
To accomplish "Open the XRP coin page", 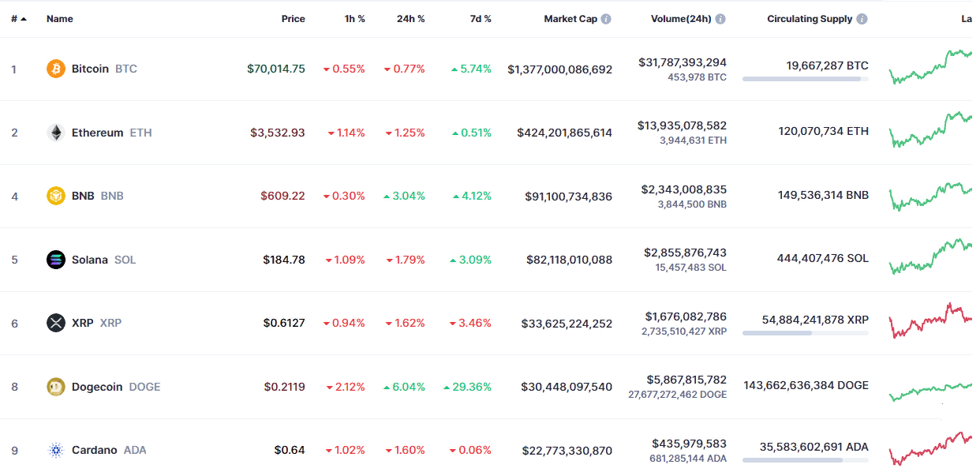I will (x=96, y=323).
